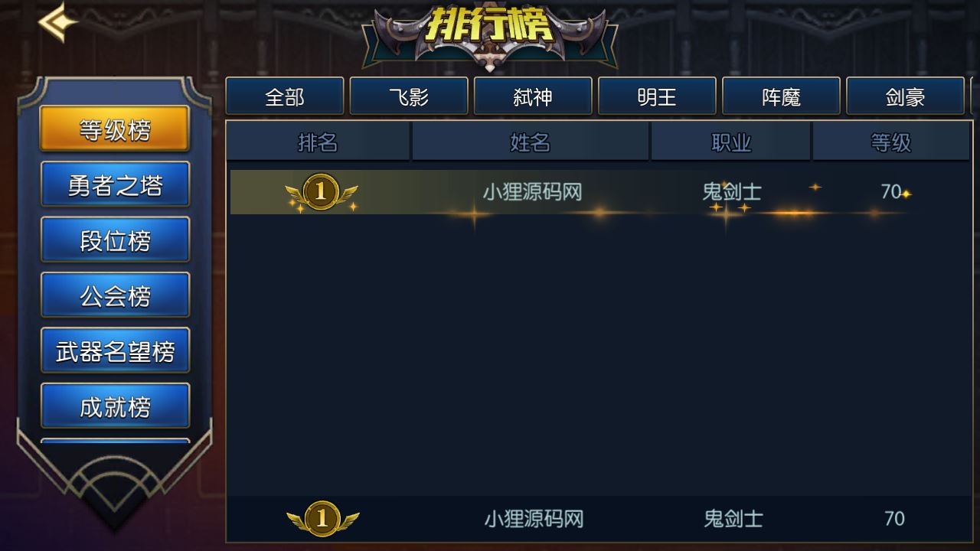Go back using the arrow icon

(x=58, y=22)
